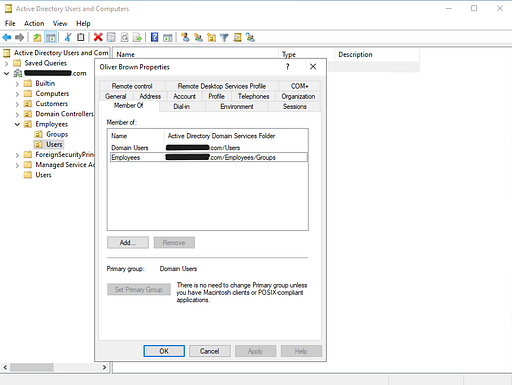Select Users under Employees in tree
Screen dimensions: 512x385
(x=49, y=144)
